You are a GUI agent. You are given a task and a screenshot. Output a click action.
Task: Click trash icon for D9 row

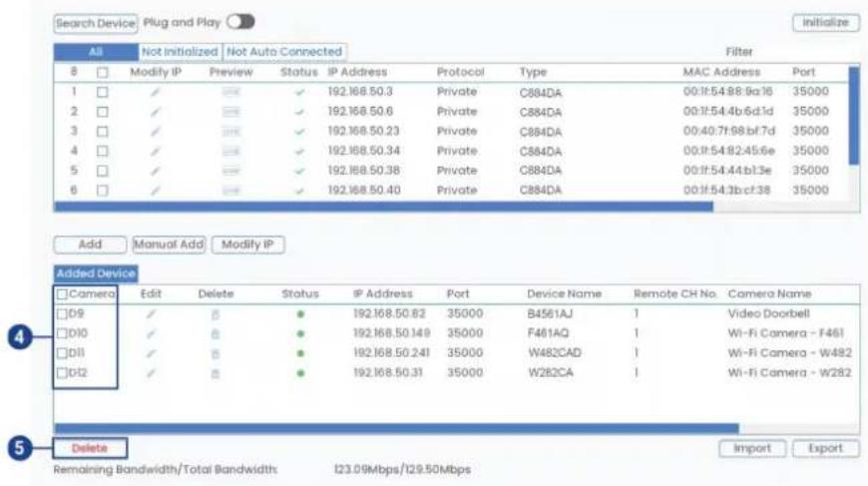click(216, 314)
